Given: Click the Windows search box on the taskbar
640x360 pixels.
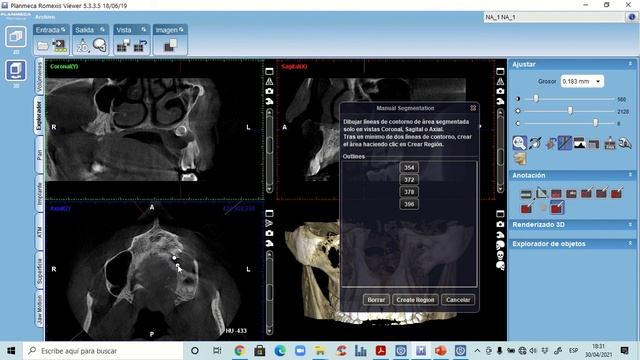Looking at the screenshot, I should click(104, 351).
